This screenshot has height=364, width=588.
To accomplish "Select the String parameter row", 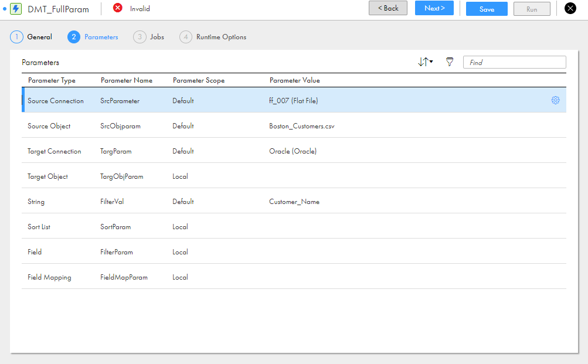I will [294, 201].
